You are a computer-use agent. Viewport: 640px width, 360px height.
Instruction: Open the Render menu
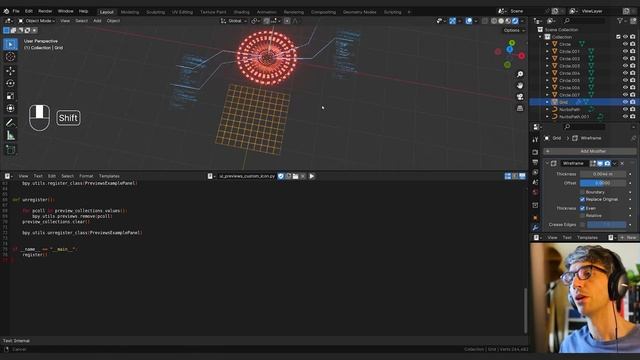pyautogui.click(x=45, y=11)
